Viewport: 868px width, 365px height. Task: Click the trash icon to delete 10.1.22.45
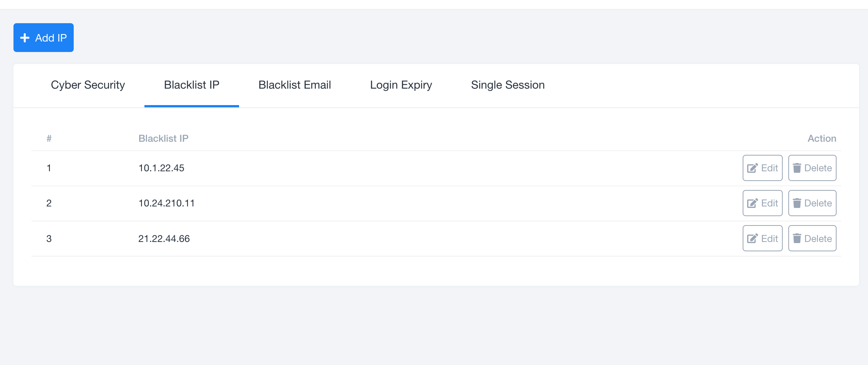798,168
